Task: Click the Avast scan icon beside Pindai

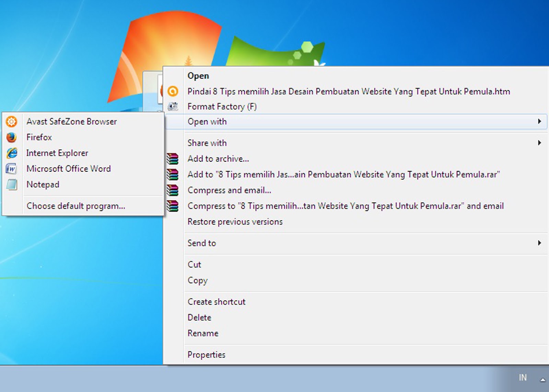Action: (173, 91)
